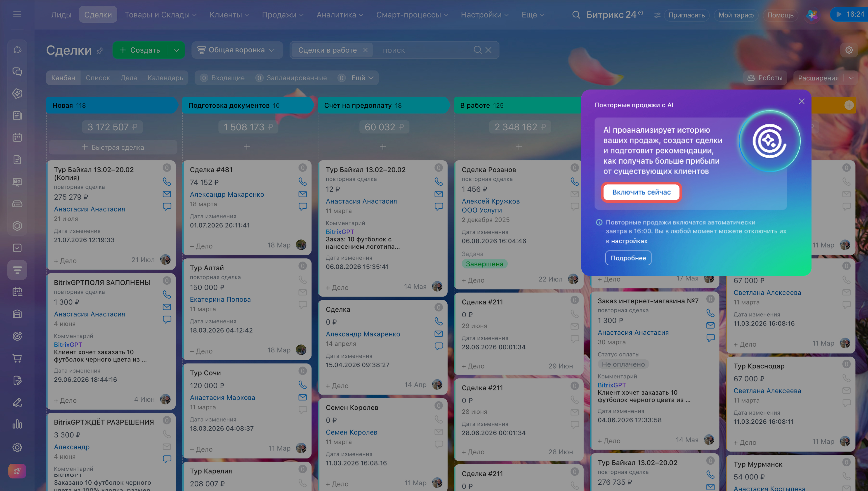Click the pin icon next to Сделки title
Image resolution: width=868 pixels, height=491 pixels.
(x=100, y=51)
